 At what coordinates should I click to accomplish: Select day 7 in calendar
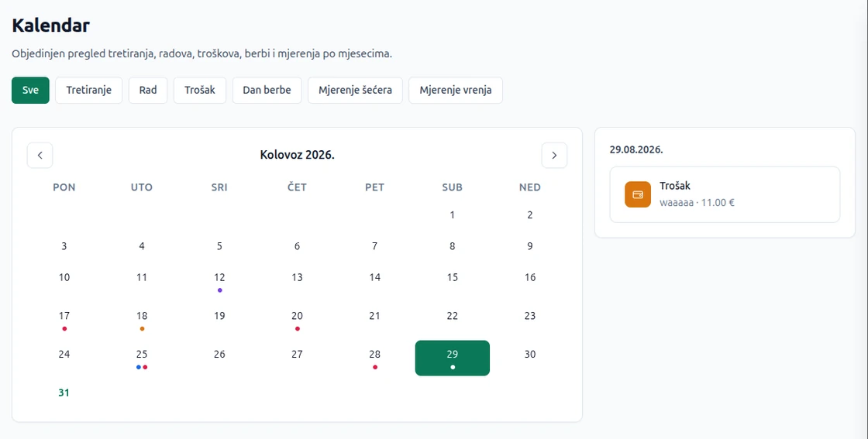pyautogui.click(x=375, y=246)
